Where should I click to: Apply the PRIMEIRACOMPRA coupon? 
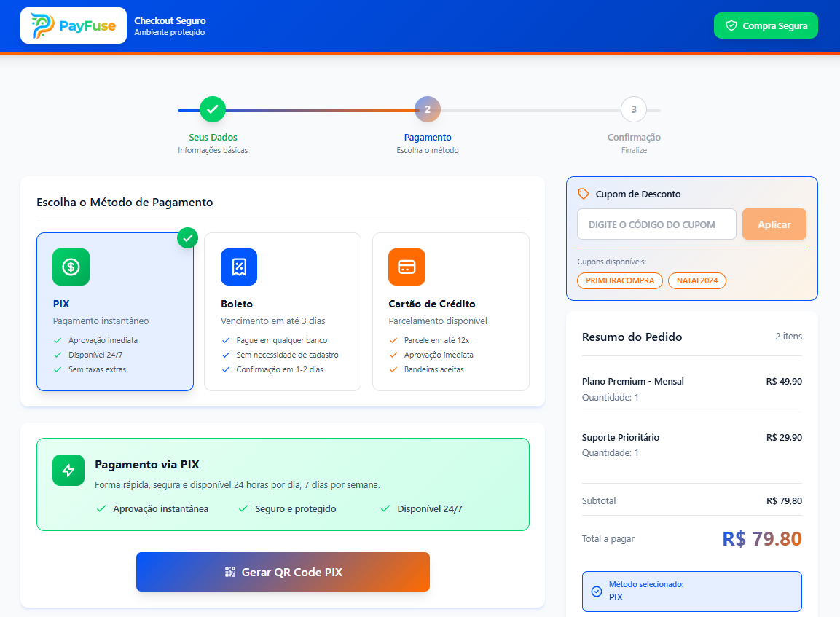620,280
